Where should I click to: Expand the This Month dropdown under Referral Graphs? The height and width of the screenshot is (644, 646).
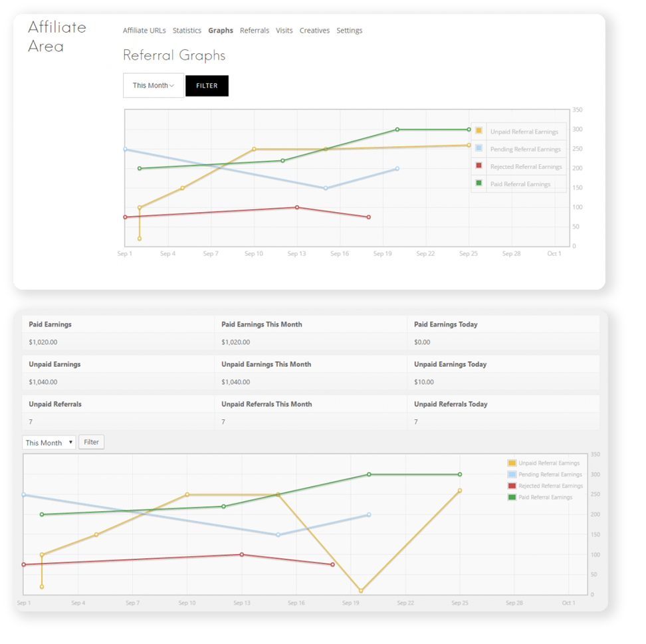click(x=154, y=86)
